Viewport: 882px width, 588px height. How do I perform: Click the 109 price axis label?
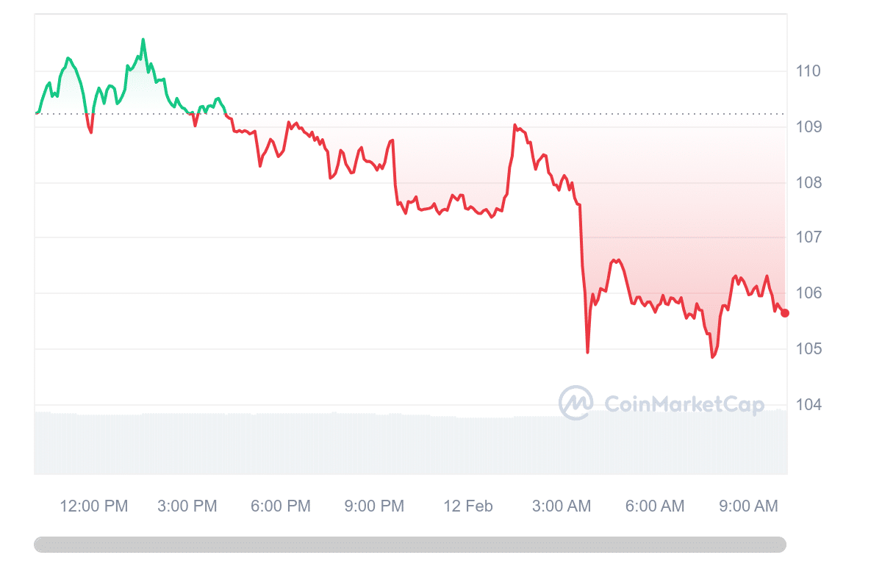click(x=808, y=126)
